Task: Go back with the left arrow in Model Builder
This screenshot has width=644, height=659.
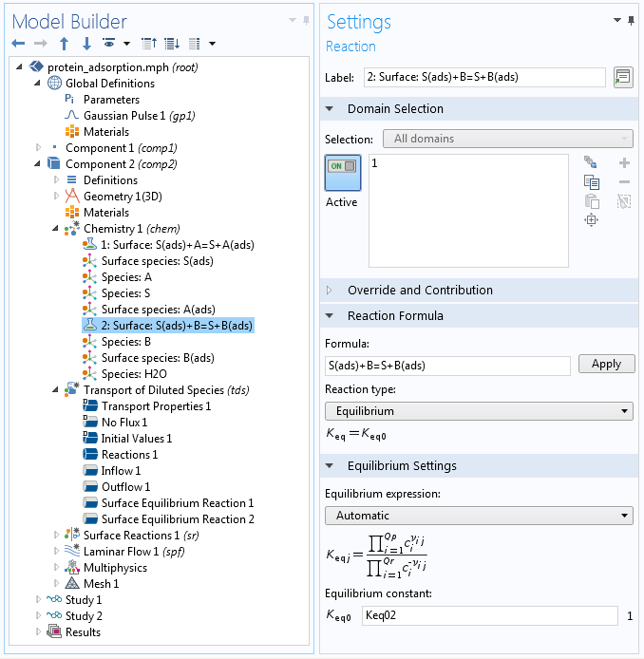Action: coord(18,44)
